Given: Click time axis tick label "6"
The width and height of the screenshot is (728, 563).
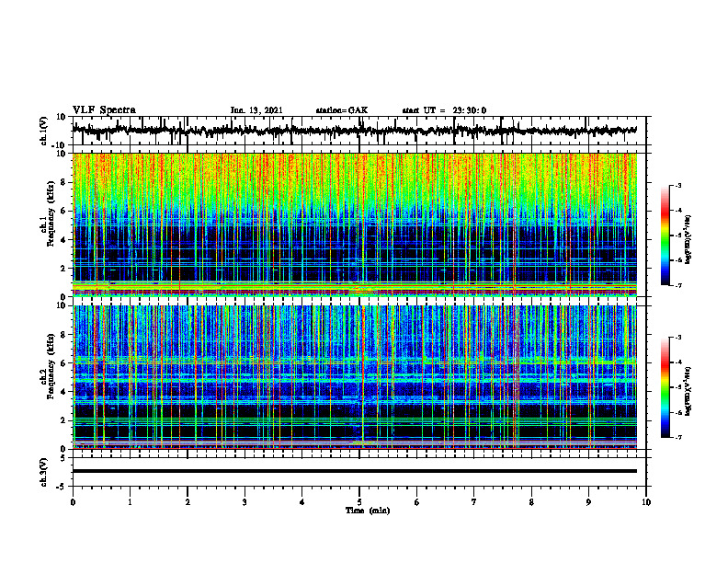Looking at the screenshot, I should [417, 502].
